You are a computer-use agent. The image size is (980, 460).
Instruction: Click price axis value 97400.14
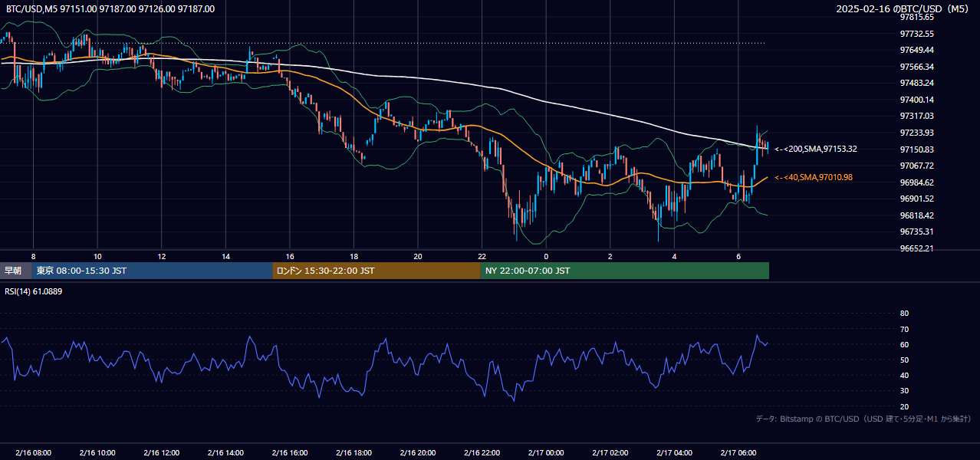917,100
